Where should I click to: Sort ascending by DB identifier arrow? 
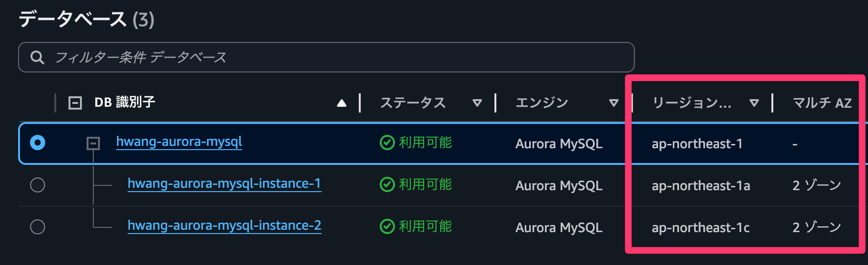tap(342, 103)
